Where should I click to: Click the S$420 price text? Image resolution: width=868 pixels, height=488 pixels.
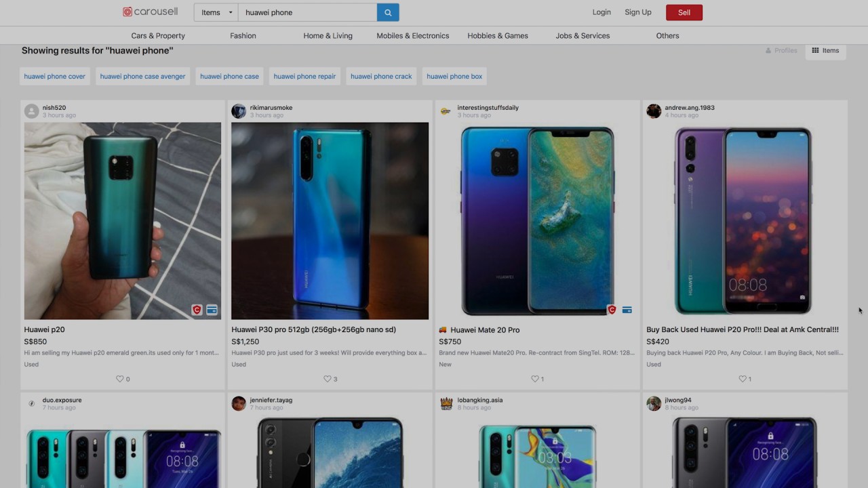pyautogui.click(x=658, y=342)
